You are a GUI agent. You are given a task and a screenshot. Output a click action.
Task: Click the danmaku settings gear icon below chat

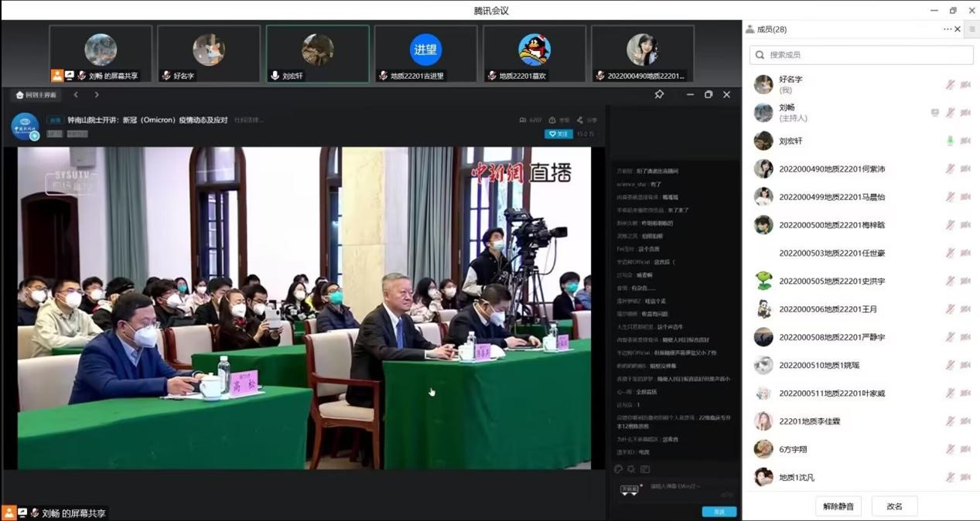[x=631, y=469]
